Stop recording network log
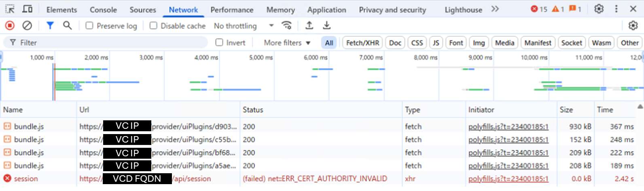Screen dimensions: 644x191 (10, 26)
